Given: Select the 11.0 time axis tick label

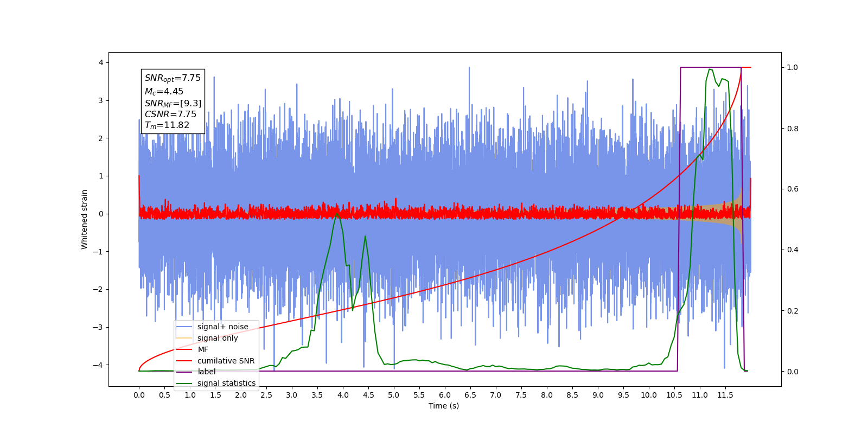Looking at the screenshot, I should [x=700, y=395].
